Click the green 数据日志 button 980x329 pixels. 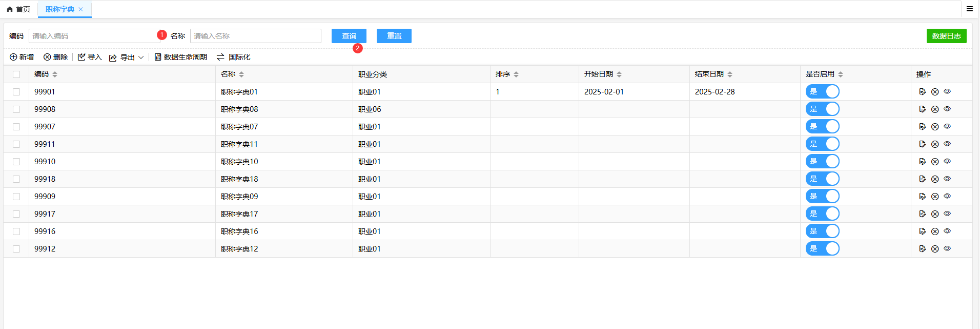[946, 36]
